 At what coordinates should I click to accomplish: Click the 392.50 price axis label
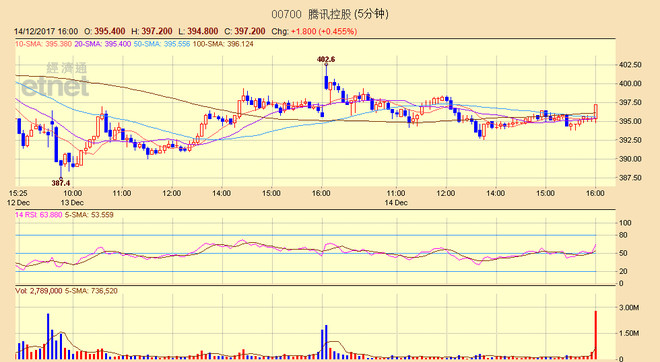tap(630, 140)
